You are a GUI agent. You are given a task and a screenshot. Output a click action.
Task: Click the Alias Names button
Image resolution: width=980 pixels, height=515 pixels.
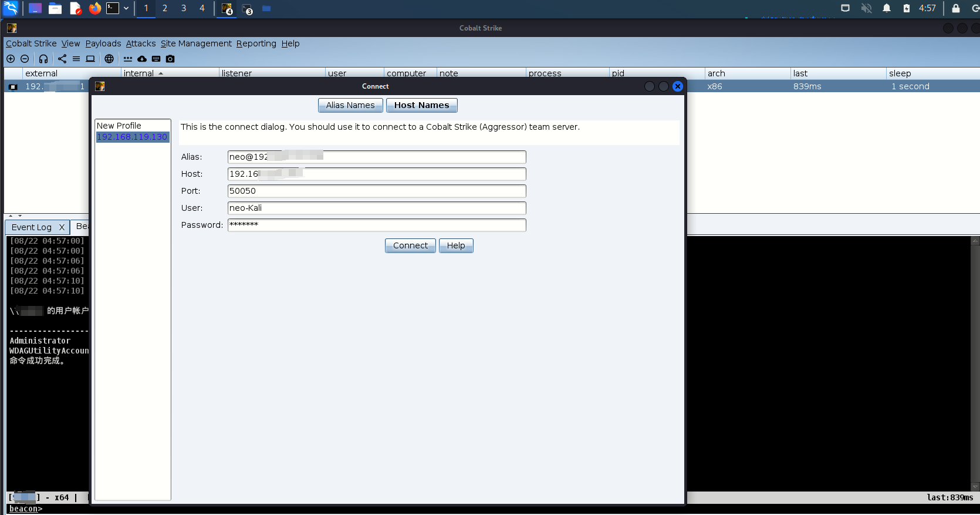[350, 105]
